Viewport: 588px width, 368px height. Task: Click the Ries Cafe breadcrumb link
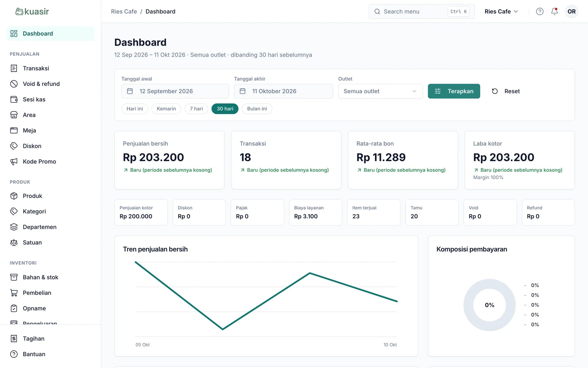pos(124,11)
